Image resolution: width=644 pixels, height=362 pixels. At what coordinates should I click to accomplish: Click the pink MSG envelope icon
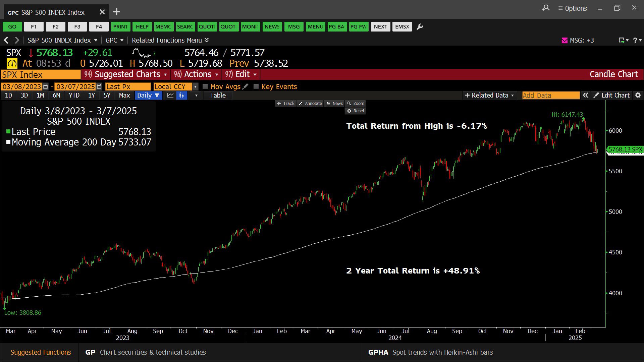(x=565, y=40)
